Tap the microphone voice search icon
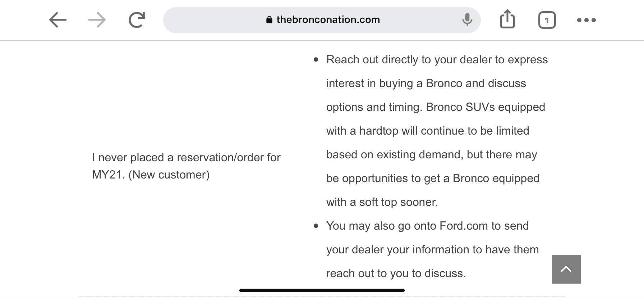Viewport: 644px width, 298px height. tap(467, 20)
